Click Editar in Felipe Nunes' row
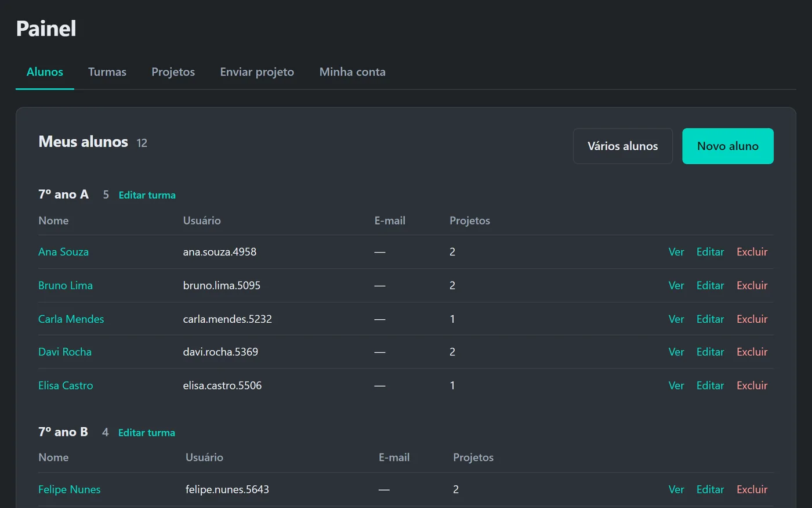This screenshot has height=508, width=812. [710, 489]
